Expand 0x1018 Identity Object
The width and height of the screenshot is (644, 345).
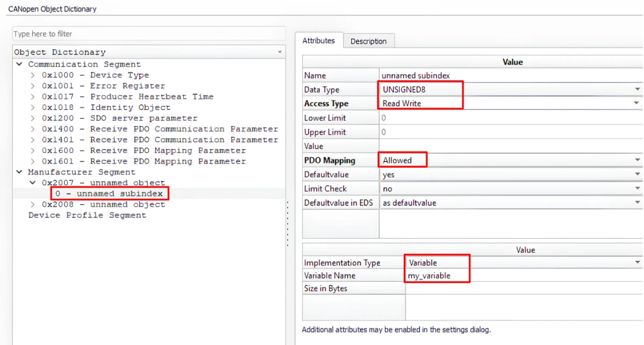32,107
